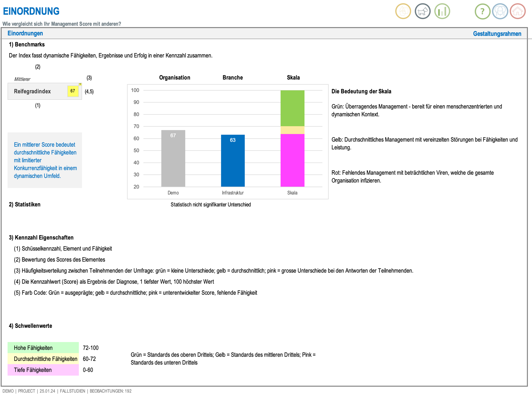Click the 20 value on chart axis
Screen dimensions: 532x394
(x=136, y=187)
